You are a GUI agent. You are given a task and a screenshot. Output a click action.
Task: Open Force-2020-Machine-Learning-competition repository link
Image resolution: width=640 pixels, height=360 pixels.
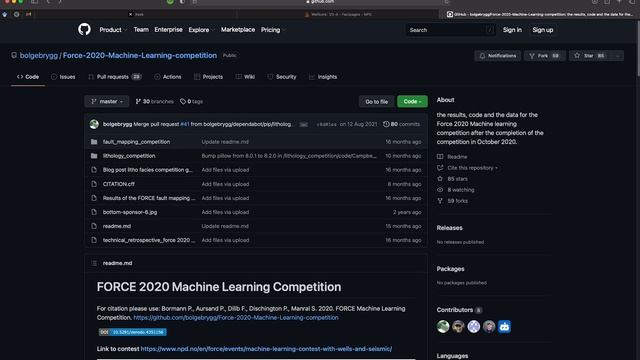click(140, 56)
